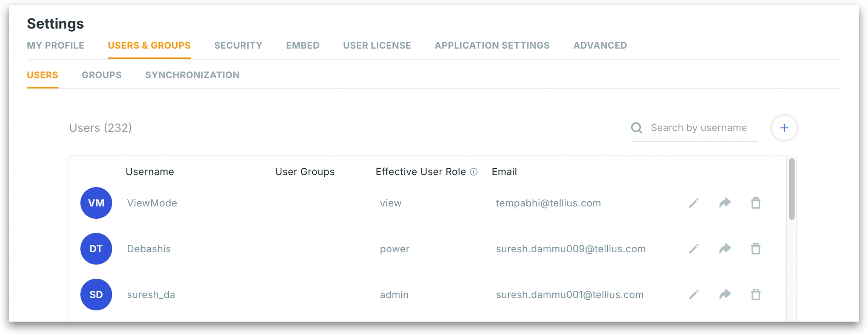Edit suresh_da user with pencil icon

click(x=694, y=294)
